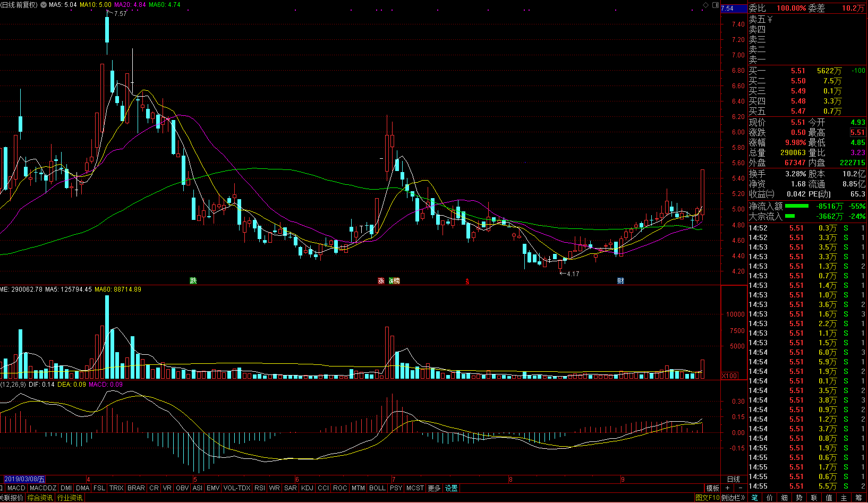Click the 涨 event marker on the chart
Screen dimensions: 868x503
(x=381, y=280)
